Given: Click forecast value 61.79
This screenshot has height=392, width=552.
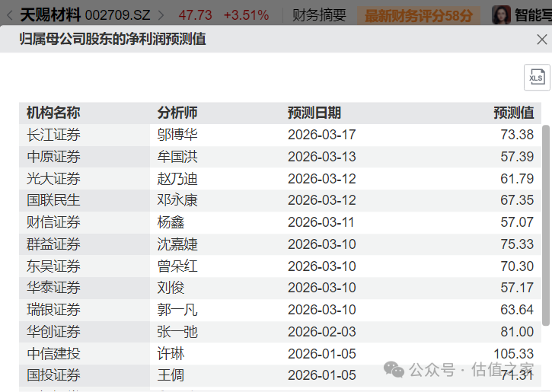Looking at the screenshot, I should pyautogui.click(x=517, y=179).
